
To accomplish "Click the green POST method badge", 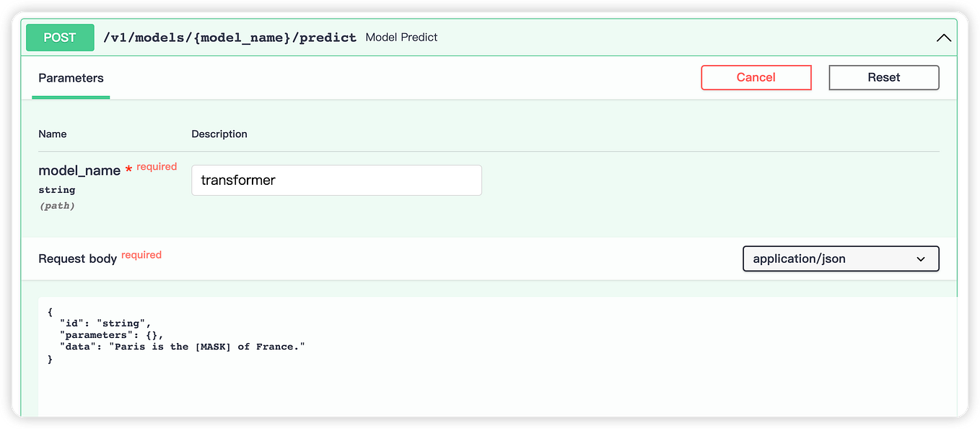I will coord(60,37).
